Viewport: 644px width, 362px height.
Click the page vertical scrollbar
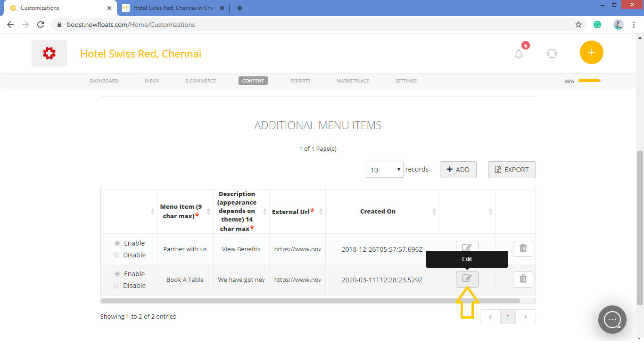coord(640,227)
